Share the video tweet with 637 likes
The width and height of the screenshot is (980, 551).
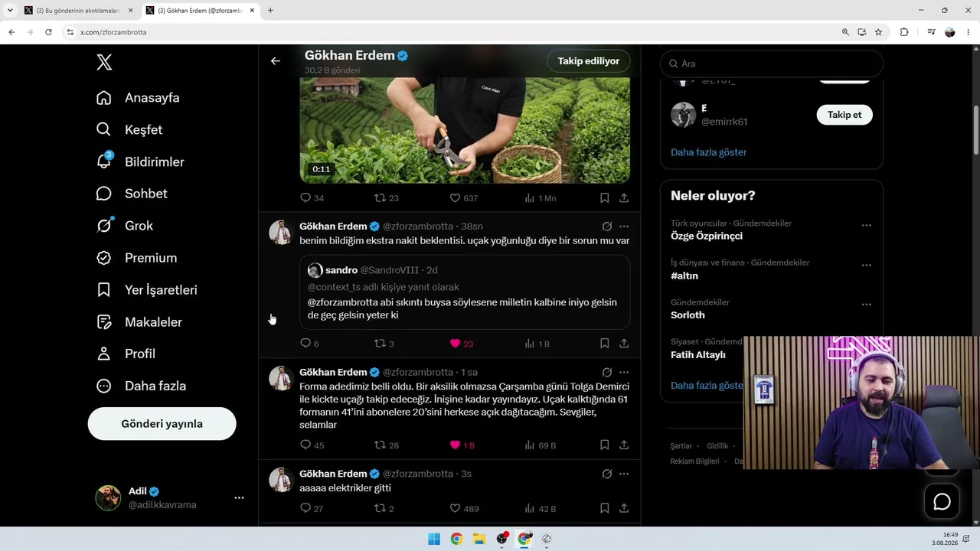[x=624, y=198]
